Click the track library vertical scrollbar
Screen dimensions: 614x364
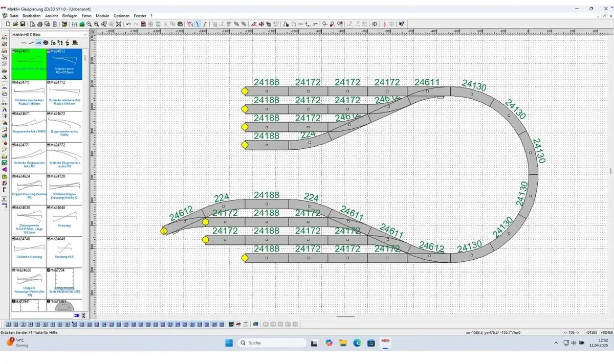[x=85, y=180]
